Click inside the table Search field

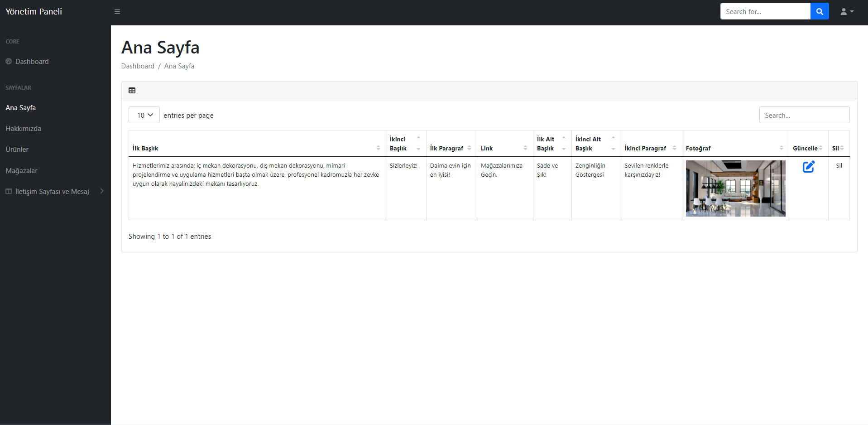(804, 115)
